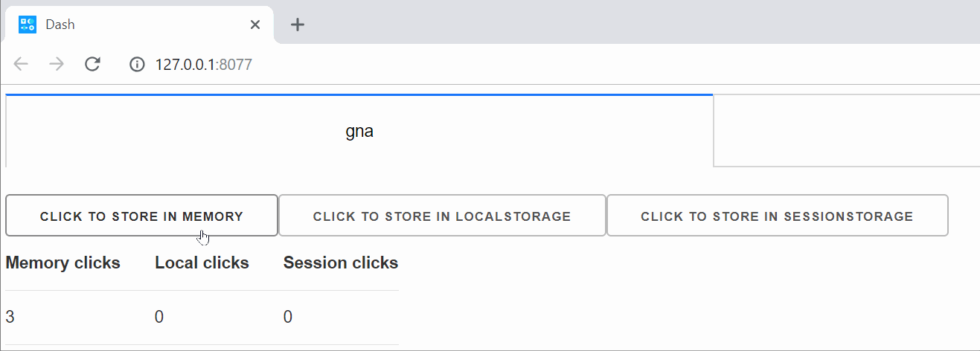980x351 pixels.
Task: Click the Dash favicon in the browser tab
Action: click(x=28, y=25)
